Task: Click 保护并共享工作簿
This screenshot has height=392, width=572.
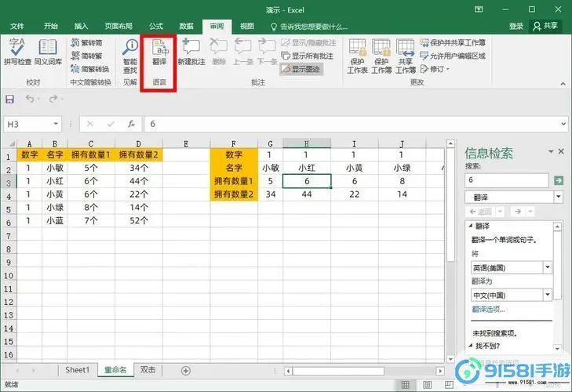Action: [453, 42]
